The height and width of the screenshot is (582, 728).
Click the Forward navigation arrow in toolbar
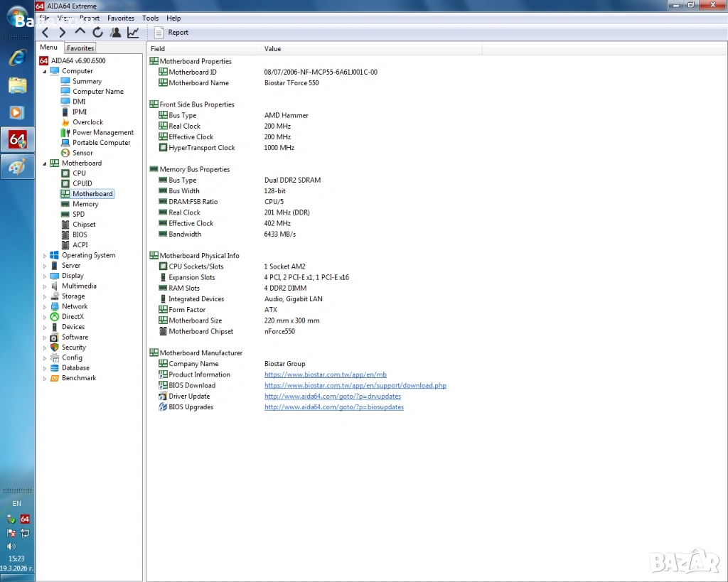63,32
